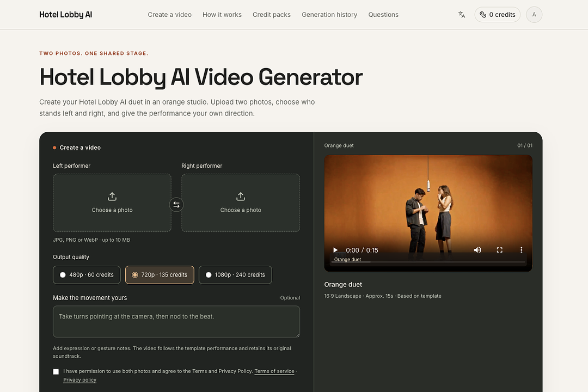
Task: Check the photo permission agreement checkbox
Action: pyautogui.click(x=56, y=372)
